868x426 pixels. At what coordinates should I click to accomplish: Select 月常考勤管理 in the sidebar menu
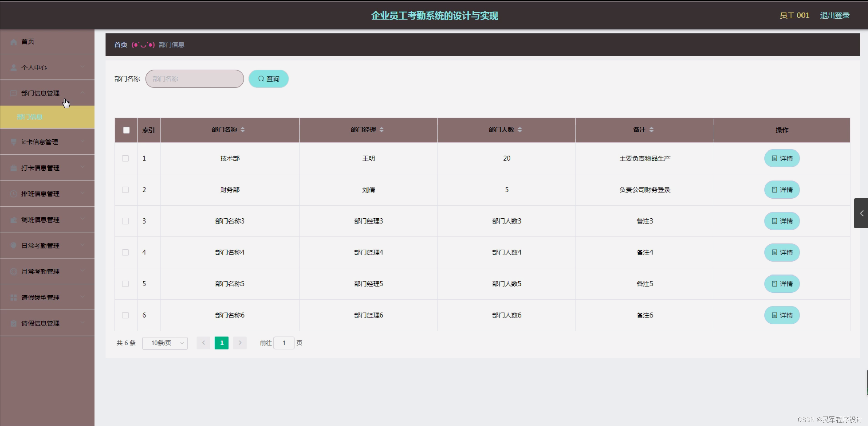41,271
